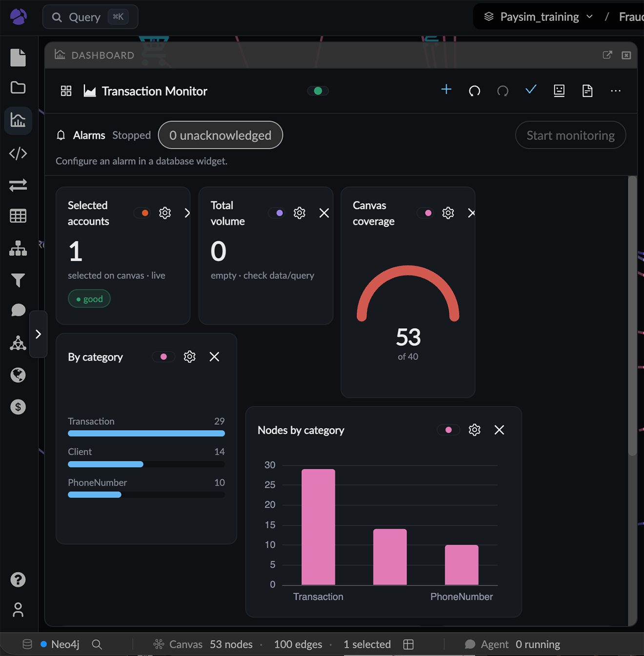Viewport: 644px width, 656px height.
Task: Open the dashboard grid layout icon
Action: 66,91
